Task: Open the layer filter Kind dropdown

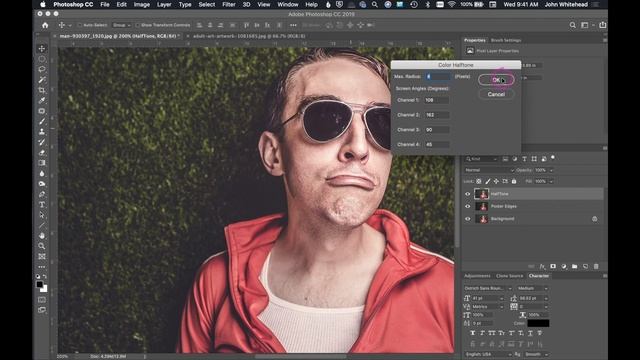Action: pyautogui.click(x=482, y=159)
